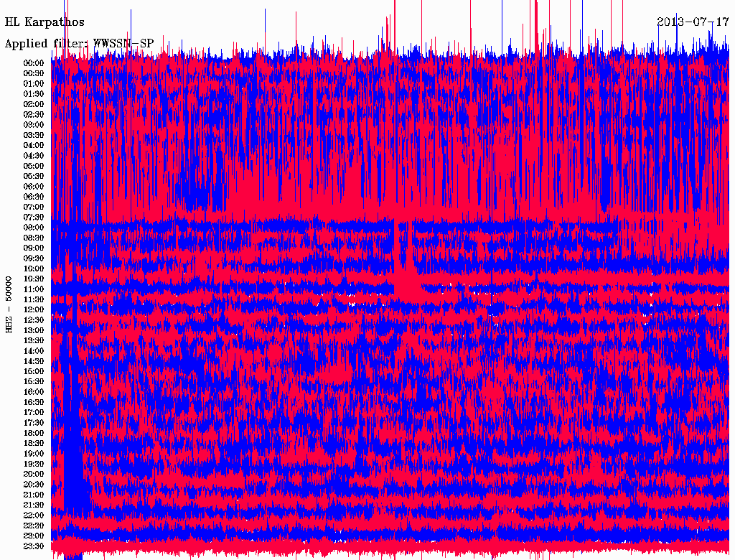This screenshot has width=735, height=560.
Task: Select the 05:30 time row label
Action: 34,177
